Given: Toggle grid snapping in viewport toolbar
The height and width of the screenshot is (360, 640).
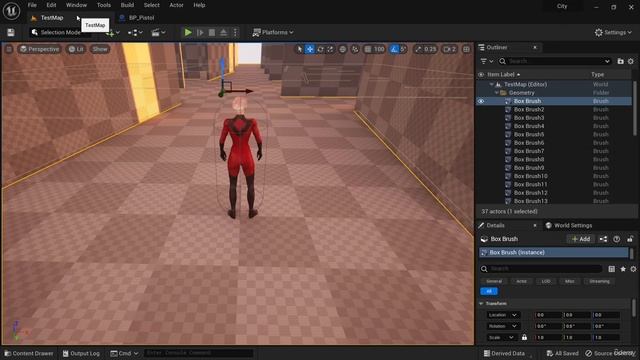Looking at the screenshot, I should point(368,49).
